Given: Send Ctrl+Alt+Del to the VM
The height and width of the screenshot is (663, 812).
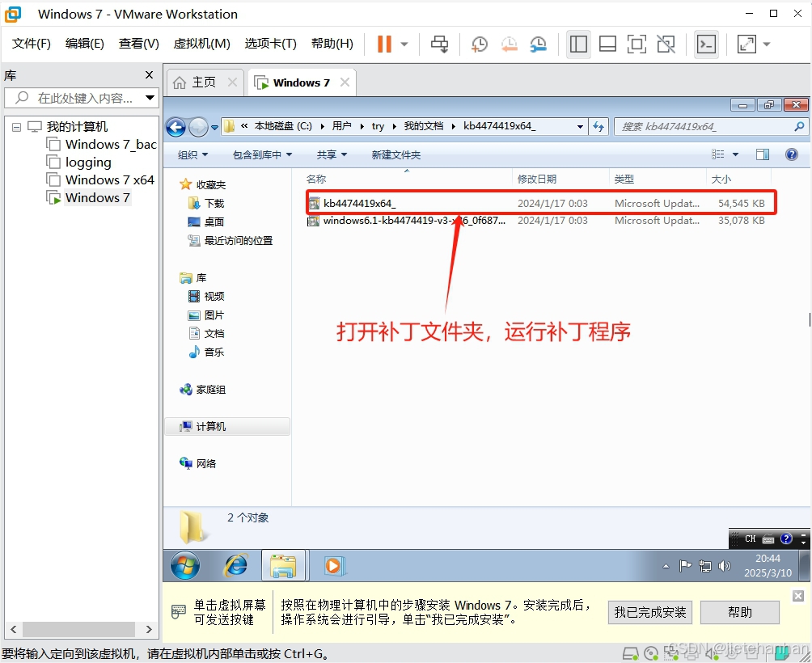Looking at the screenshot, I should click(x=440, y=44).
